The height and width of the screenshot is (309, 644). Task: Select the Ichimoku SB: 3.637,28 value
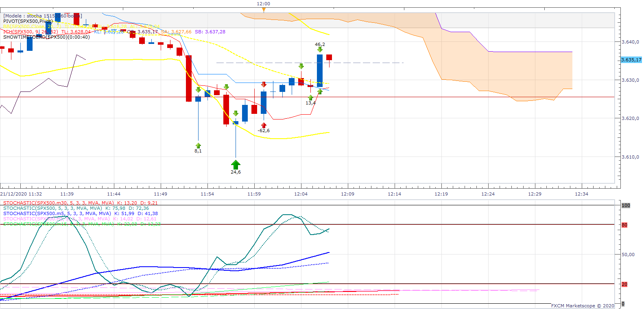(x=210, y=32)
